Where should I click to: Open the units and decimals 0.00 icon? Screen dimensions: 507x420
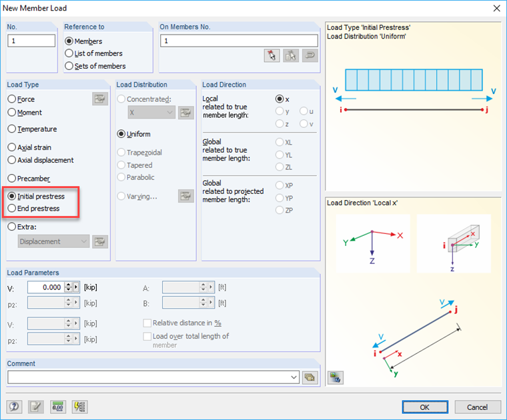[58, 407]
